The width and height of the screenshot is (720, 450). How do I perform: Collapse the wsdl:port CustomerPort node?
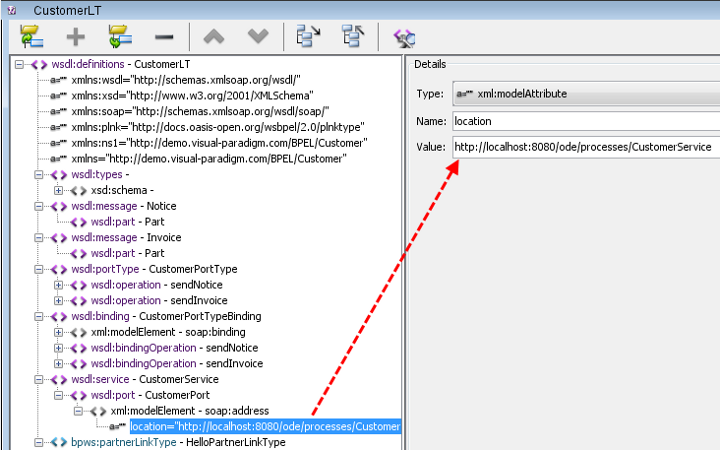pyautogui.click(x=58, y=395)
